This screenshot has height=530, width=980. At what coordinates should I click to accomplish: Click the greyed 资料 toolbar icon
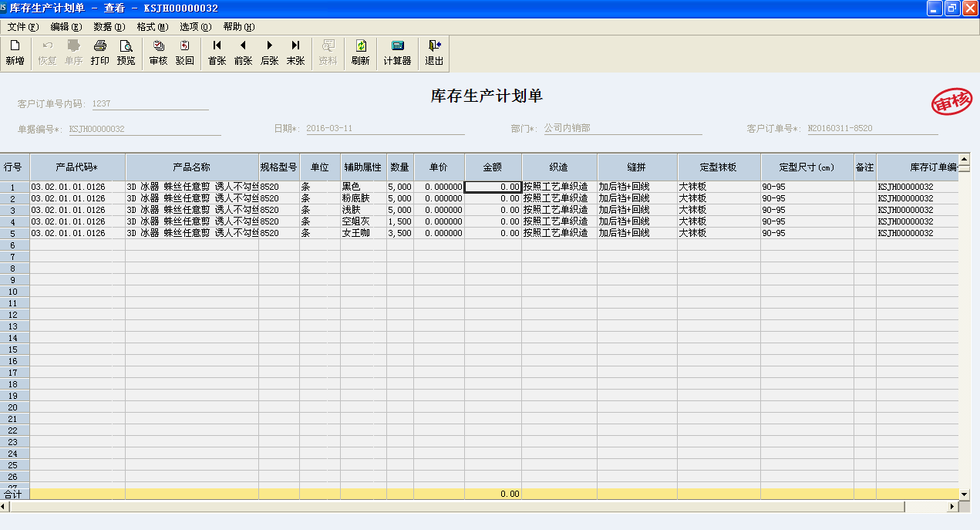click(328, 53)
